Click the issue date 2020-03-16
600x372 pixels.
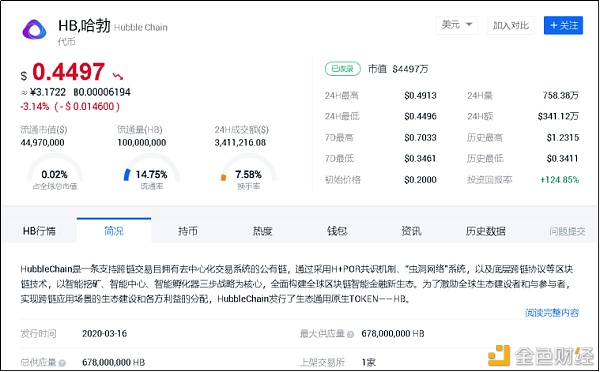104,334
